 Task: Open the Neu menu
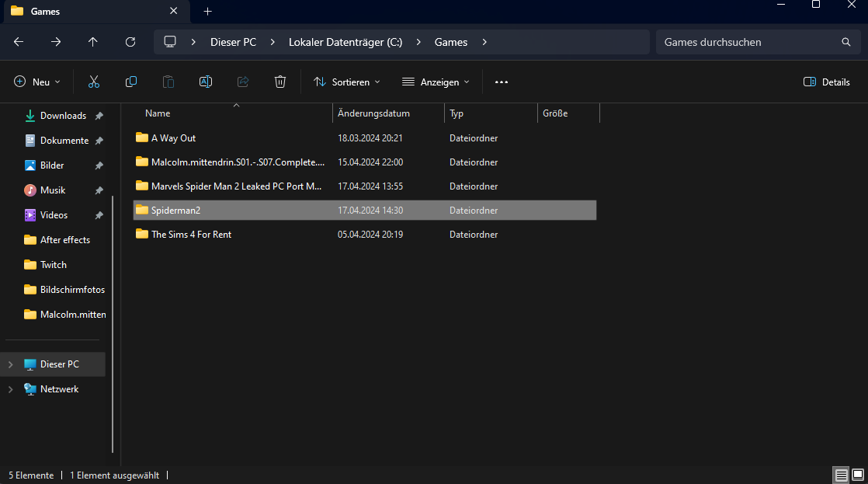tap(36, 82)
